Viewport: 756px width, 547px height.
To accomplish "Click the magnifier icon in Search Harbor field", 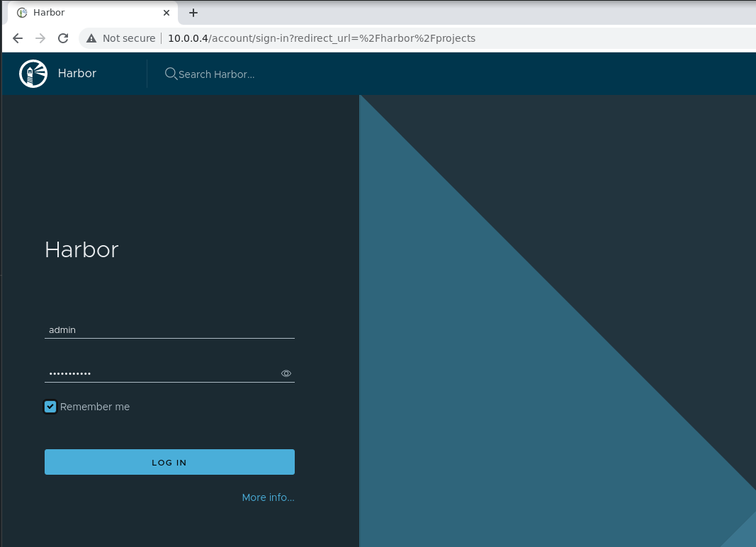I will click(170, 73).
